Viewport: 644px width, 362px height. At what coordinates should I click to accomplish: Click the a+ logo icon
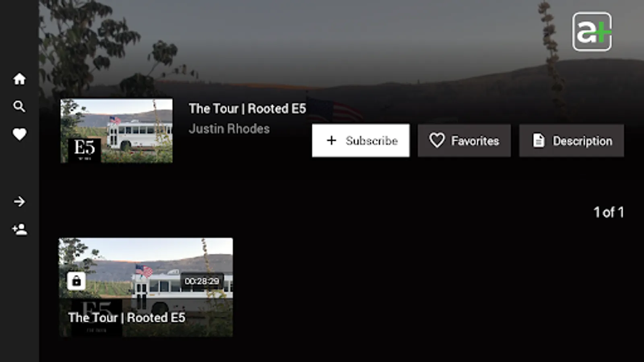click(x=592, y=32)
